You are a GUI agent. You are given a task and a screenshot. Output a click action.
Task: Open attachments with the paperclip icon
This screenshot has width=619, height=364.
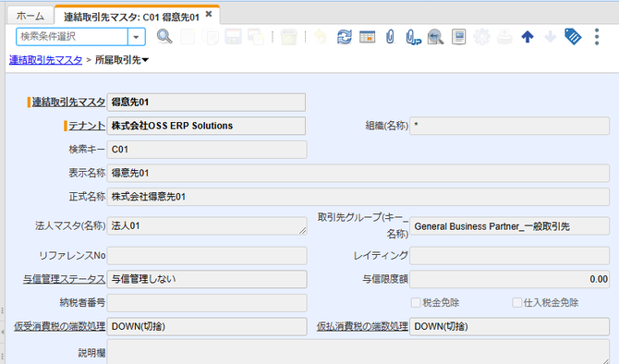[x=390, y=37]
